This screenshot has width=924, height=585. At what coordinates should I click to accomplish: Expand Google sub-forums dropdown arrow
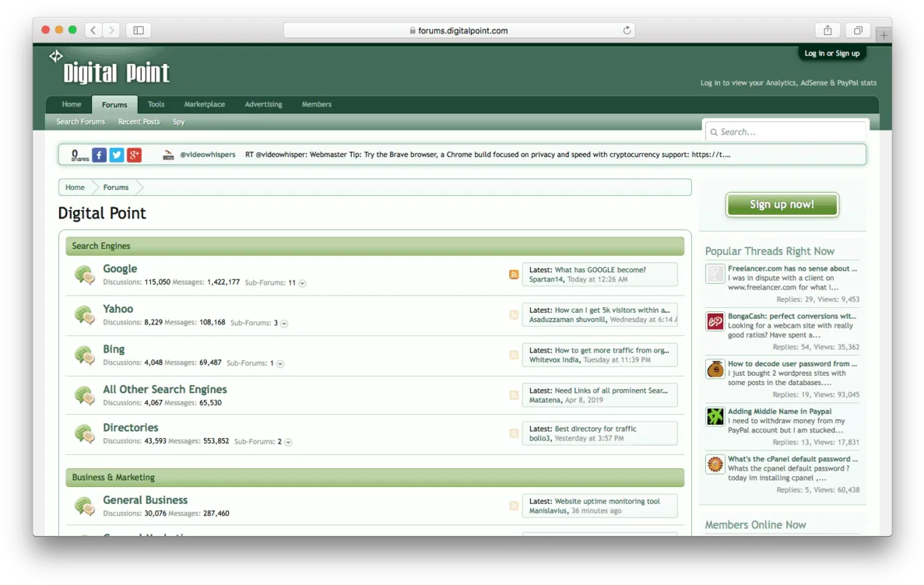[302, 283]
